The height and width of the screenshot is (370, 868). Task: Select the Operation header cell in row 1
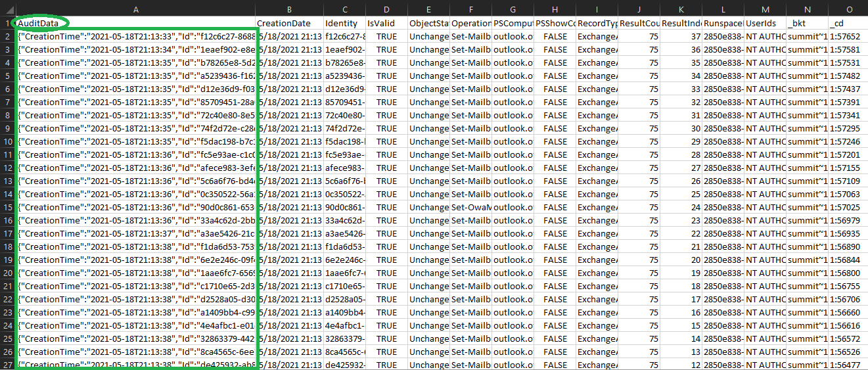coord(470,23)
